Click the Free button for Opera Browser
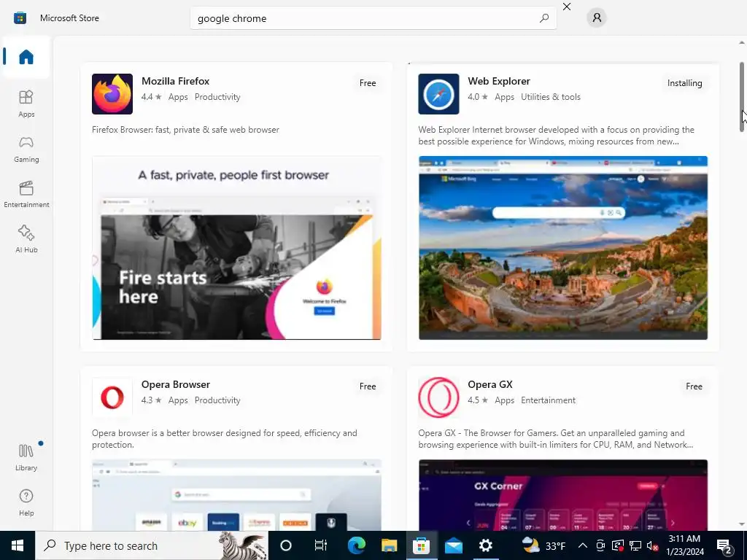Screen dimensions: 747x560 coord(368,386)
